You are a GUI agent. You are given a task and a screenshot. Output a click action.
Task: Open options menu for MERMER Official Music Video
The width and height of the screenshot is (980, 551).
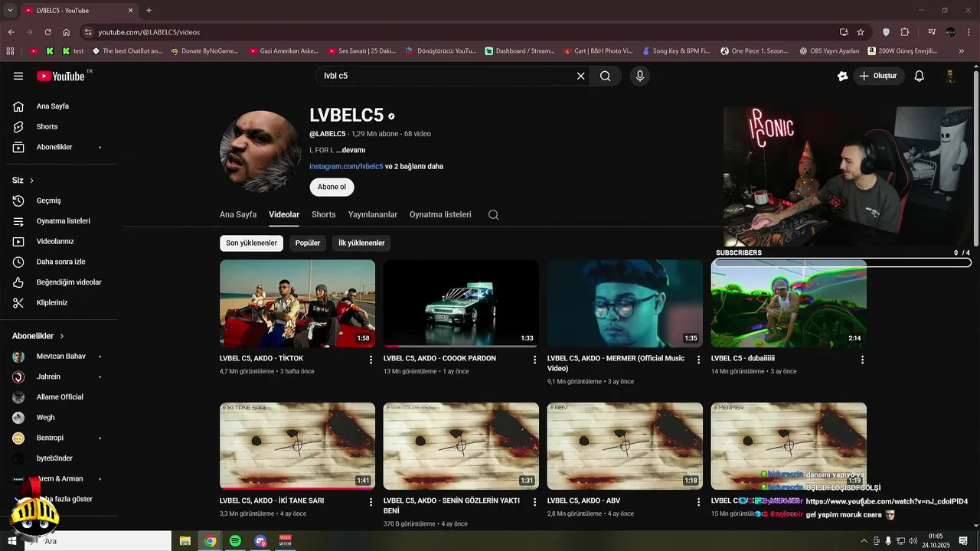[698, 360]
